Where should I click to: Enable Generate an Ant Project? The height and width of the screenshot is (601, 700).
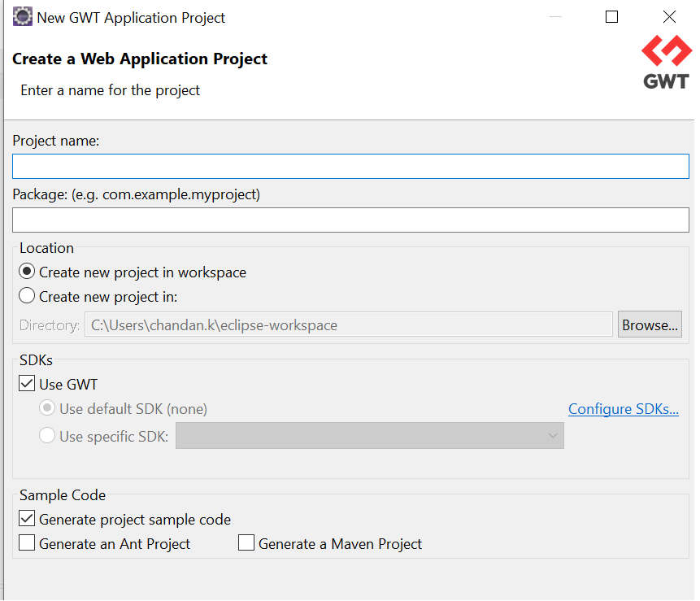pyautogui.click(x=27, y=543)
